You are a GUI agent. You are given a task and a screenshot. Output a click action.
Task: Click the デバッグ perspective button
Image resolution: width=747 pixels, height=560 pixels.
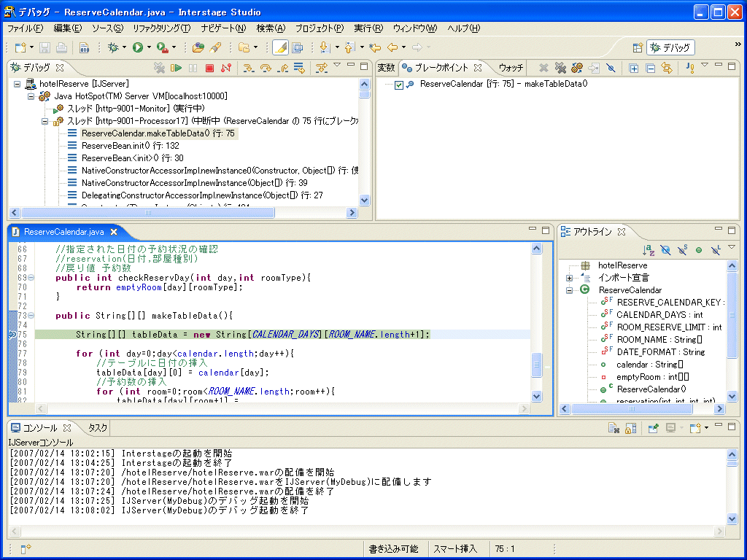pyautogui.click(x=670, y=48)
